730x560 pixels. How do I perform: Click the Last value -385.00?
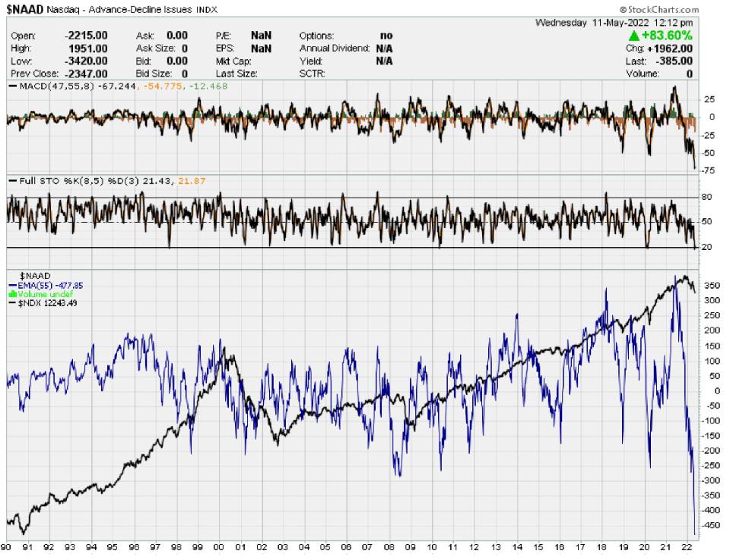[674, 62]
